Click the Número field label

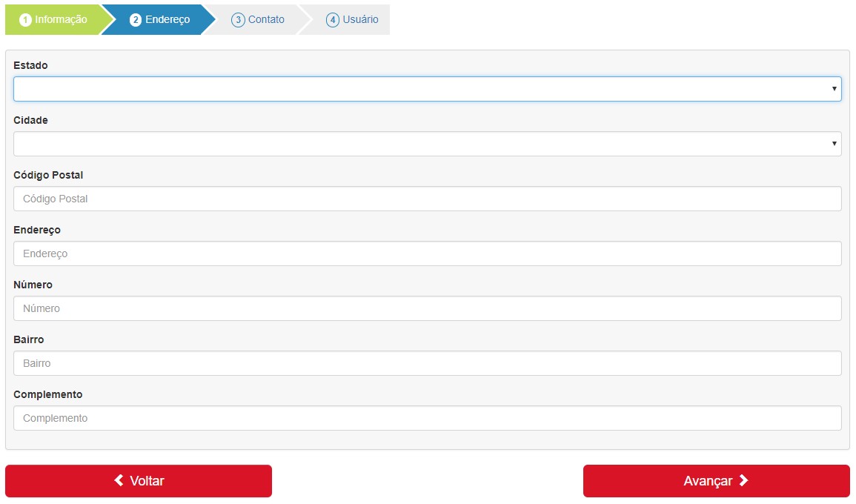point(33,285)
